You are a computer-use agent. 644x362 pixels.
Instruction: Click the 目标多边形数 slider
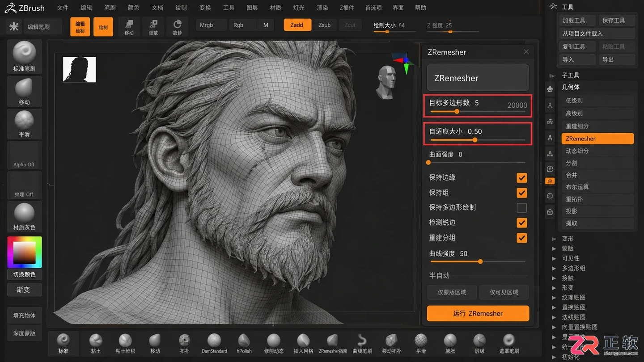[477, 111]
